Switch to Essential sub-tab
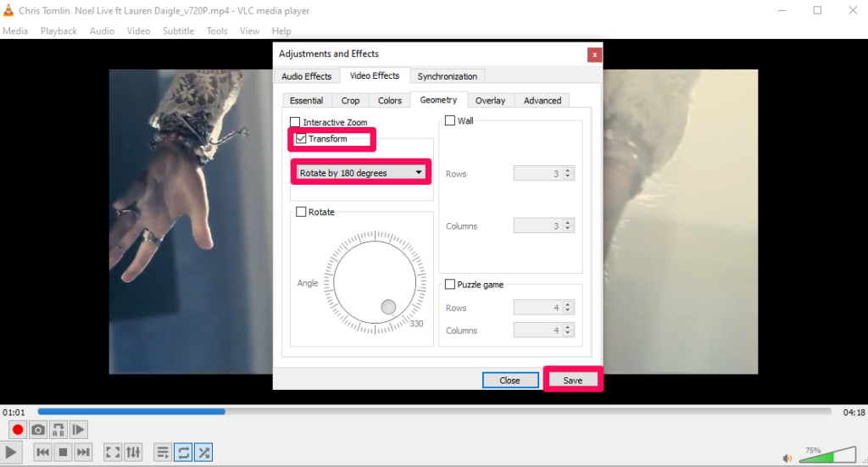 click(x=306, y=101)
